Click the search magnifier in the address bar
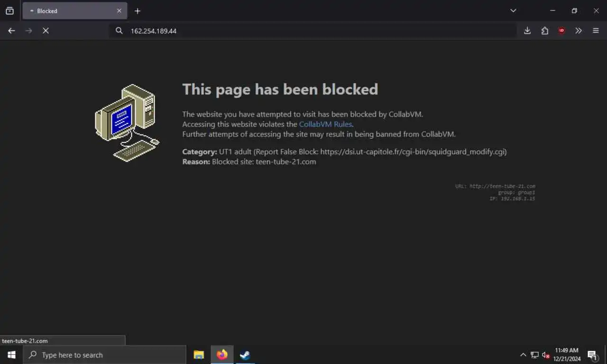This screenshot has height=364, width=607. [x=119, y=31]
